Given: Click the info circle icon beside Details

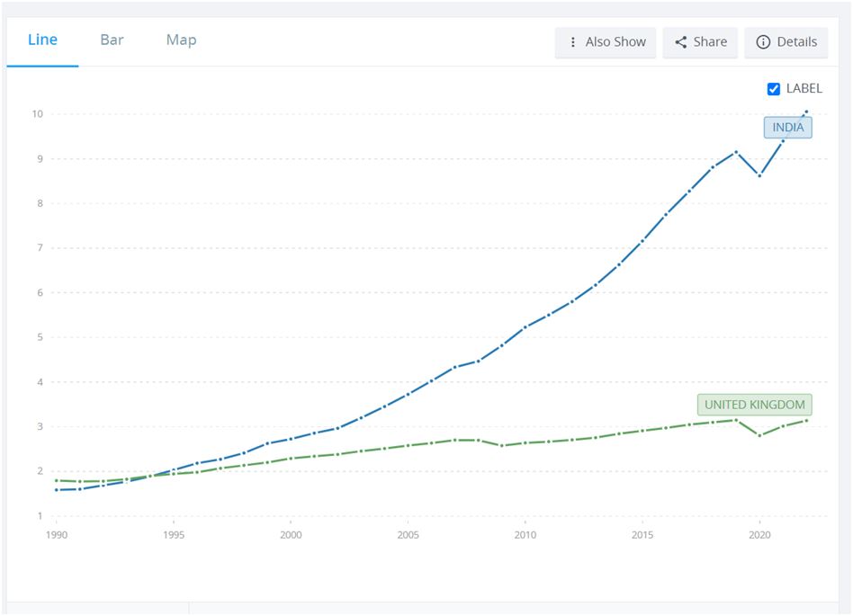Looking at the screenshot, I should coord(763,42).
